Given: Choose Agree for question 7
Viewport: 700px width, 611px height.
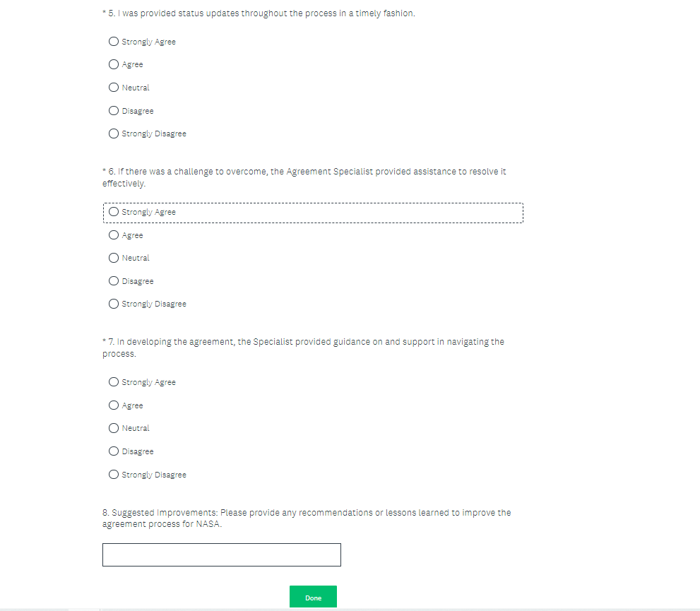Looking at the screenshot, I should (x=114, y=405).
